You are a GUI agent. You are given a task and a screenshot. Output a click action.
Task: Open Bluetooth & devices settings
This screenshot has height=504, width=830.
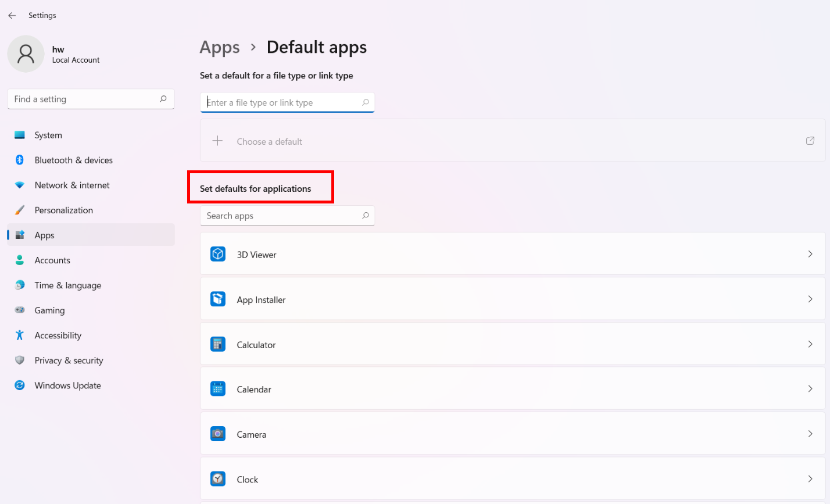91,160
